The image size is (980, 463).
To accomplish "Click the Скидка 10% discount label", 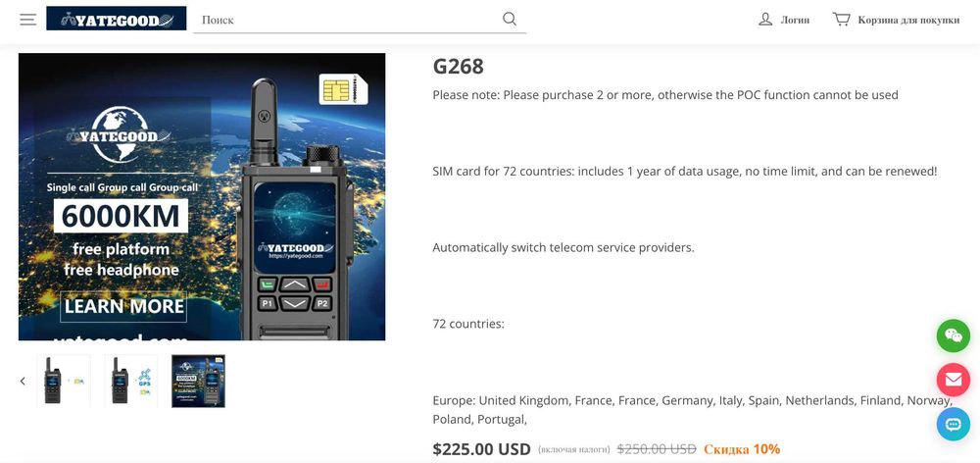I will (x=742, y=449).
